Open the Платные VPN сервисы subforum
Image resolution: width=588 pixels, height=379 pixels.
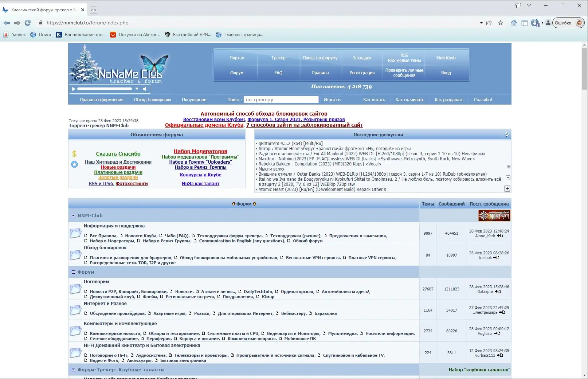point(372,258)
